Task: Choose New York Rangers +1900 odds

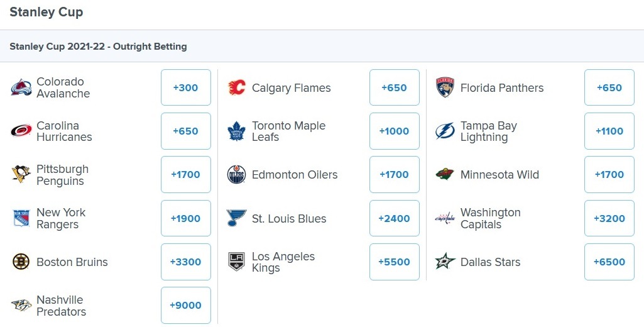Action: [x=186, y=218]
